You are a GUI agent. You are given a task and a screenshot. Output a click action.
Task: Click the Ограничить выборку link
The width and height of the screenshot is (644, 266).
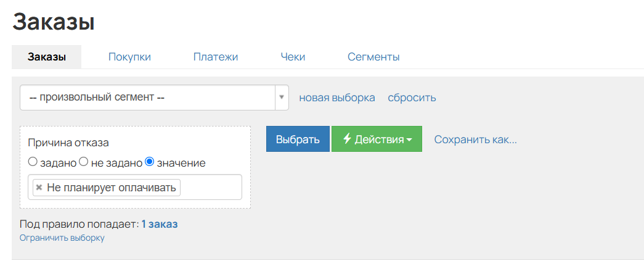coord(62,238)
